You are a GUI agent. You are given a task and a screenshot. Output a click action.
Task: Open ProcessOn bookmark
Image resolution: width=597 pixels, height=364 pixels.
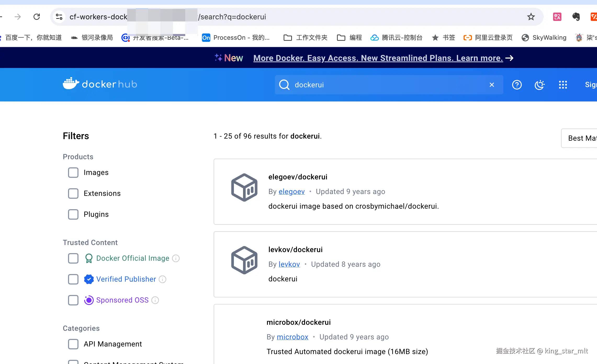pos(236,38)
